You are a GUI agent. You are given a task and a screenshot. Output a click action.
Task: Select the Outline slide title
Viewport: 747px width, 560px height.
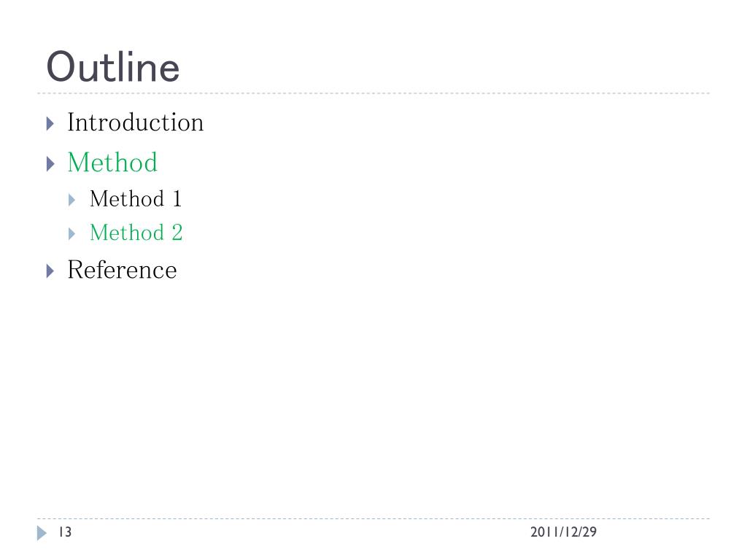[x=113, y=67]
